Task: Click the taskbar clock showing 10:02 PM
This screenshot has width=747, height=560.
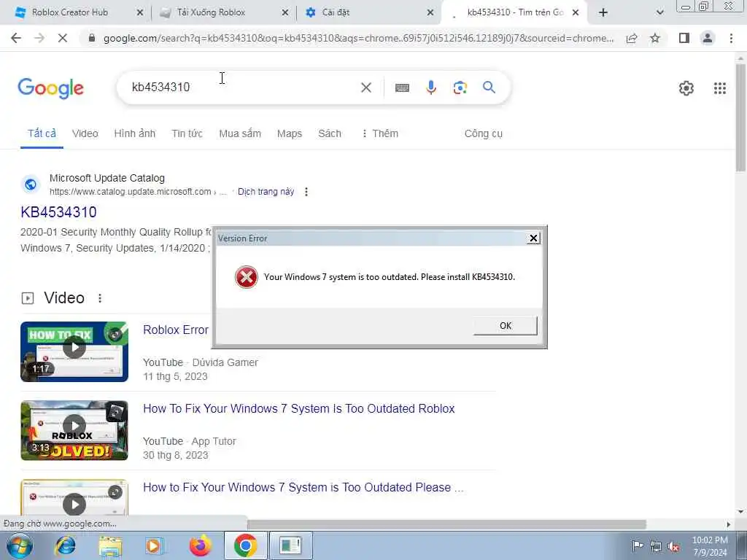Action: click(710, 546)
